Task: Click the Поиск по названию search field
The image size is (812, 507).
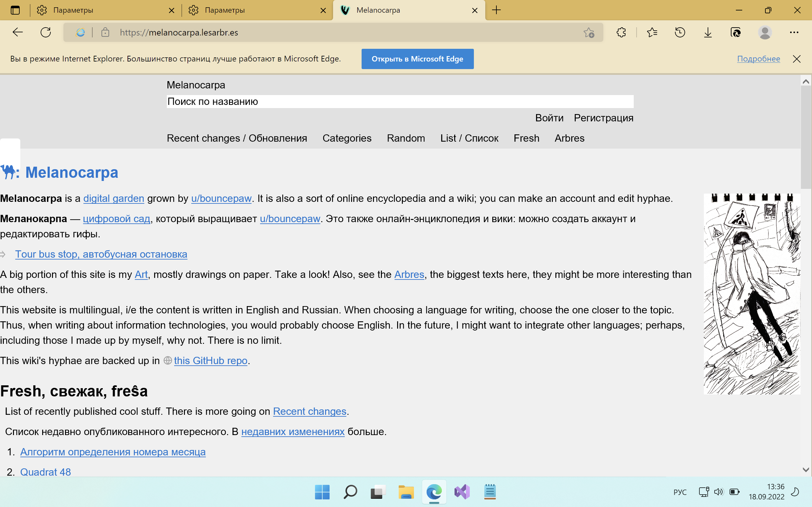Action: click(x=400, y=102)
